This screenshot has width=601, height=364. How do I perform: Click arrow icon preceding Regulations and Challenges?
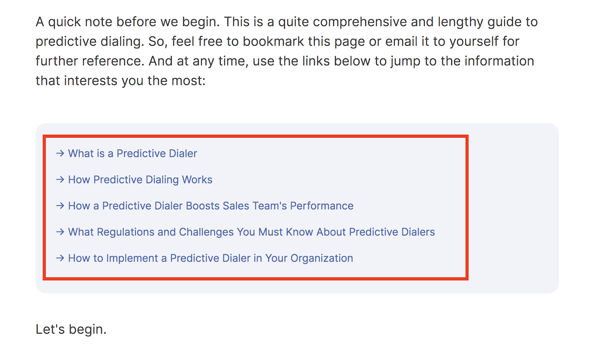point(60,232)
